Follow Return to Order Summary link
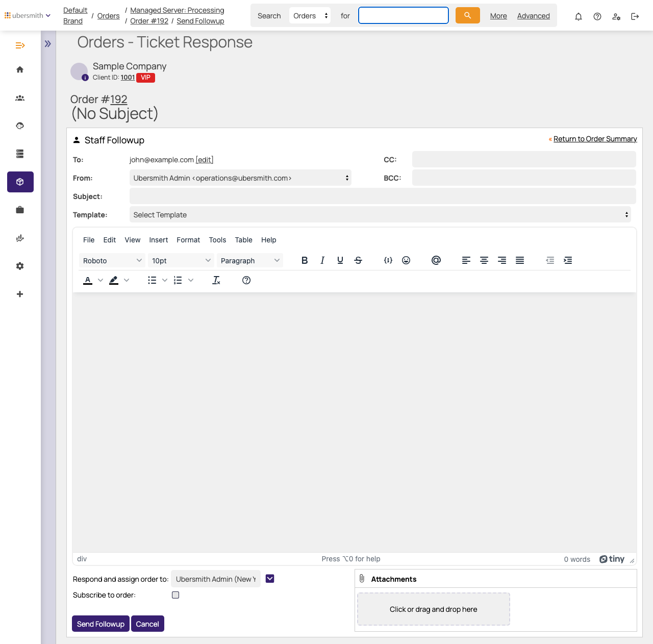The height and width of the screenshot is (644, 653). [595, 139]
